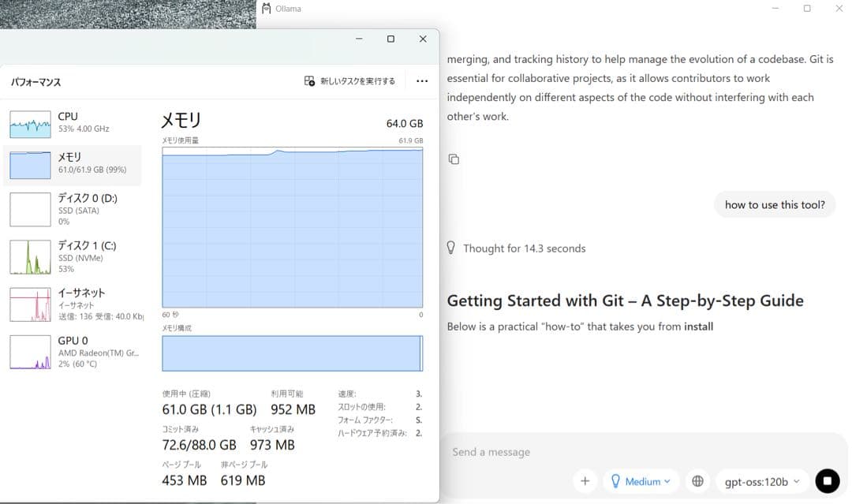The height and width of the screenshot is (504, 852).
Task: Open the three-dot more options menu
Action: (421, 81)
